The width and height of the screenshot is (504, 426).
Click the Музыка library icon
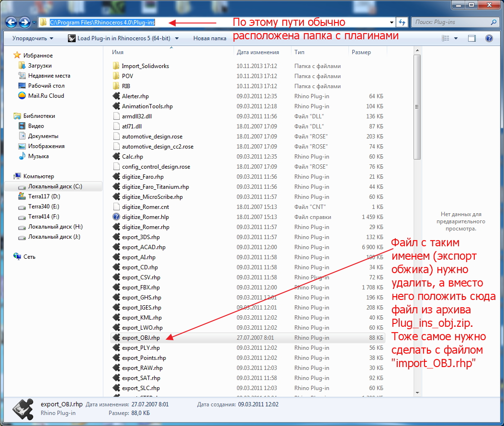click(x=22, y=156)
